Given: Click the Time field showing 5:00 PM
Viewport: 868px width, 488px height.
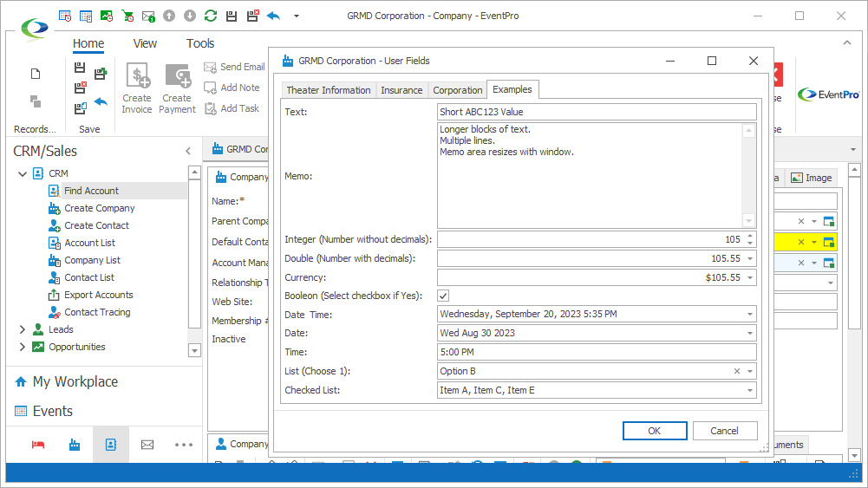Looking at the screenshot, I should pos(597,352).
